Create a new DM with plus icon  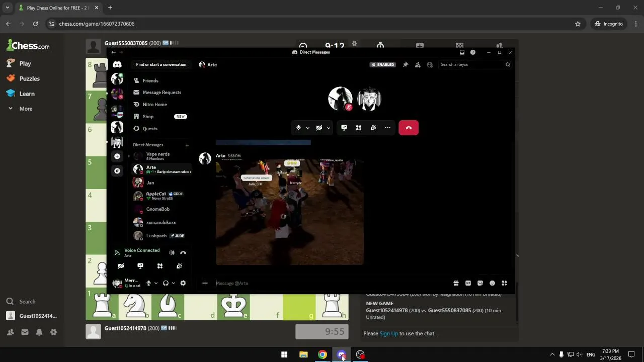187,145
